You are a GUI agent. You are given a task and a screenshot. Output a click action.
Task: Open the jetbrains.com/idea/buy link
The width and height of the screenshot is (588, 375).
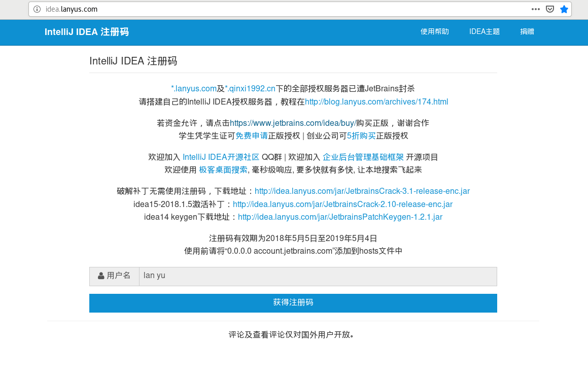293,123
